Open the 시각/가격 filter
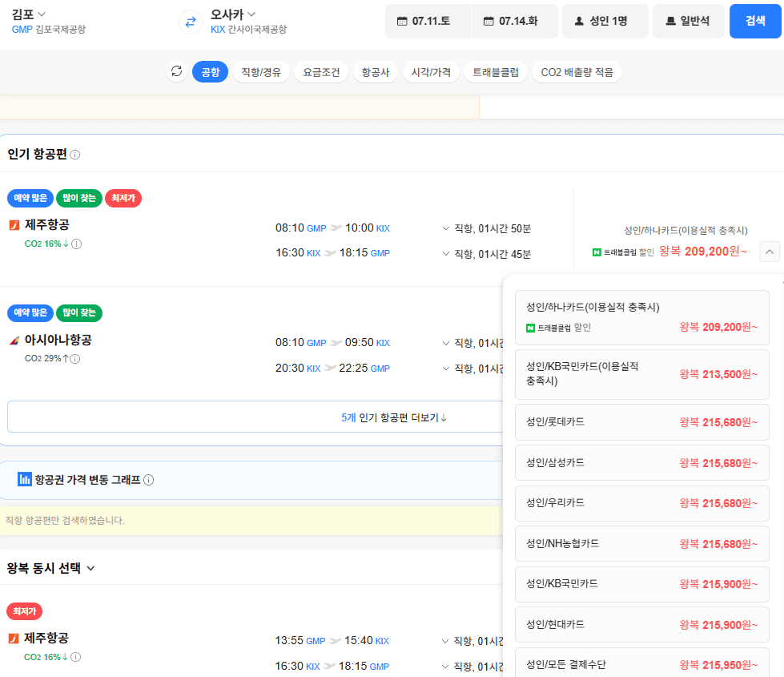The width and height of the screenshot is (784, 677). pos(431,72)
